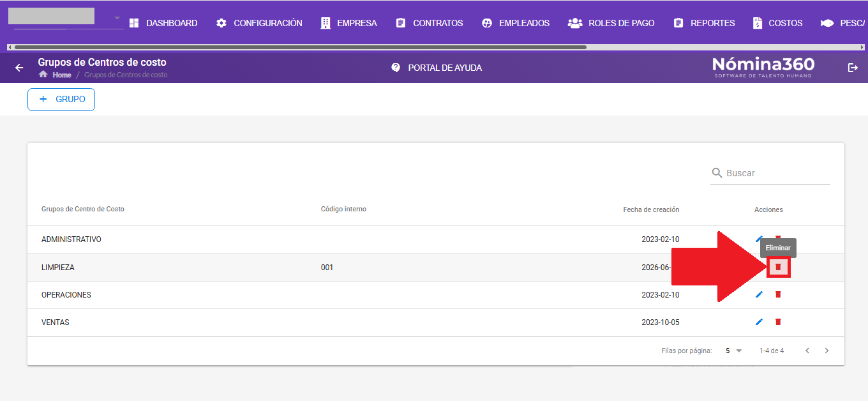The image size is (868, 401).
Task: Go back using the header back arrow
Action: 19,68
